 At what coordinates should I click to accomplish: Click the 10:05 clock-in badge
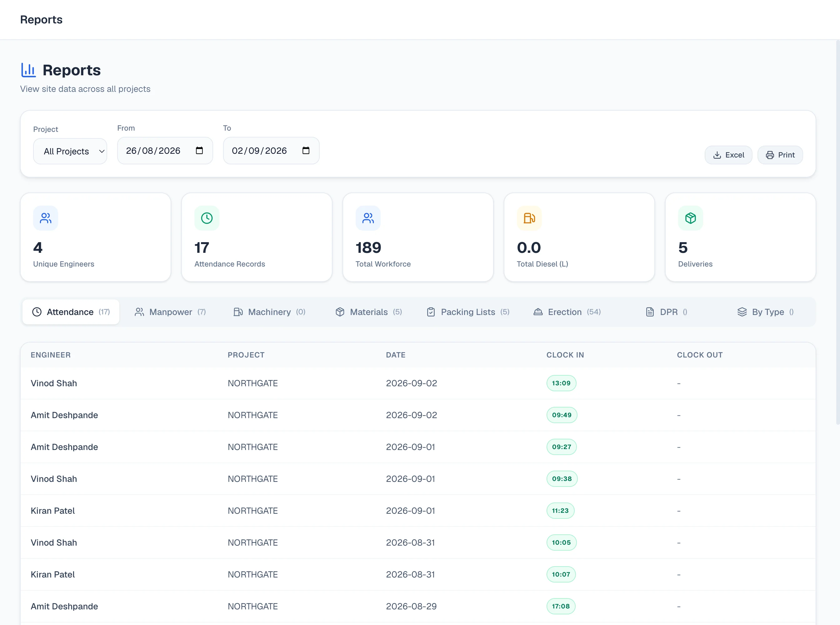pyautogui.click(x=561, y=542)
